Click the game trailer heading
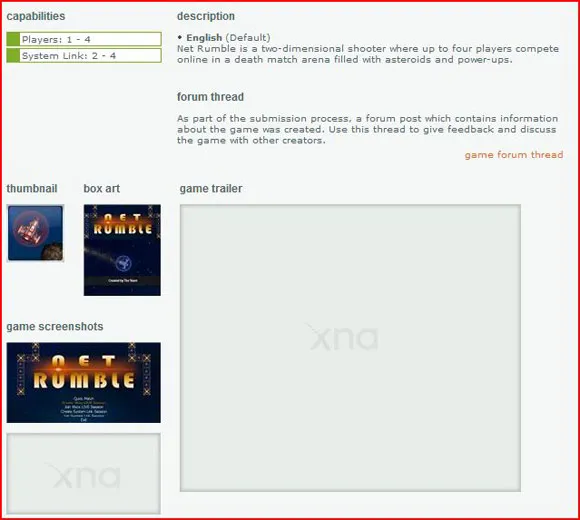The image size is (580, 520). pyautogui.click(x=211, y=189)
